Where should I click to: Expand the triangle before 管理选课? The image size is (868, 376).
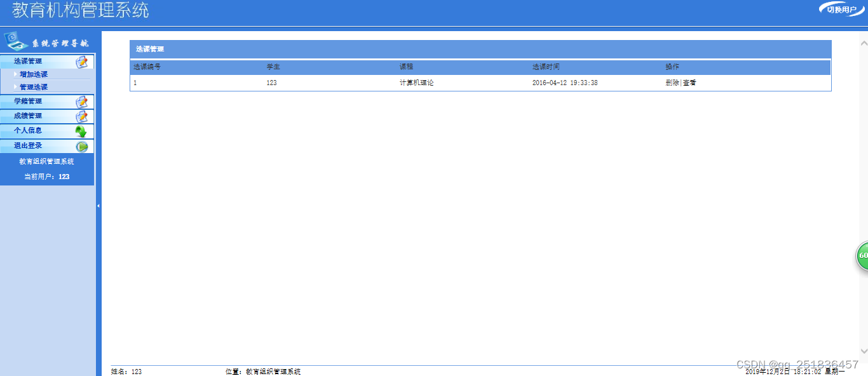[x=14, y=86]
